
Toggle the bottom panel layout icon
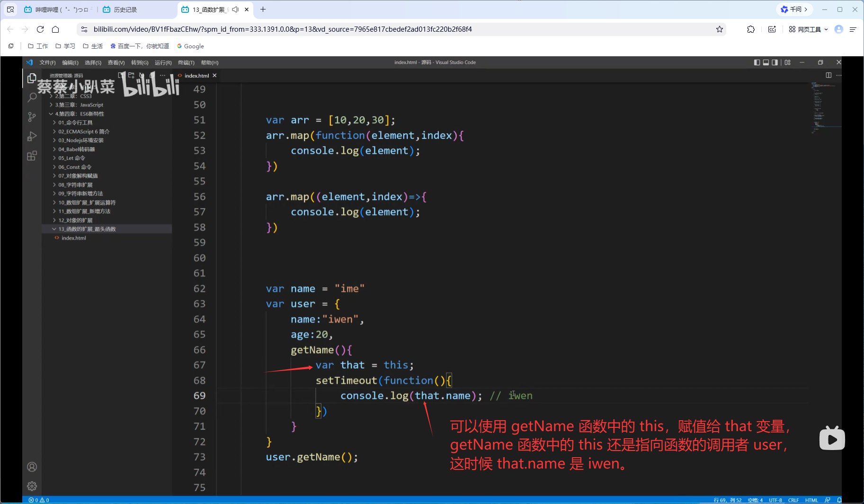click(766, 62)
